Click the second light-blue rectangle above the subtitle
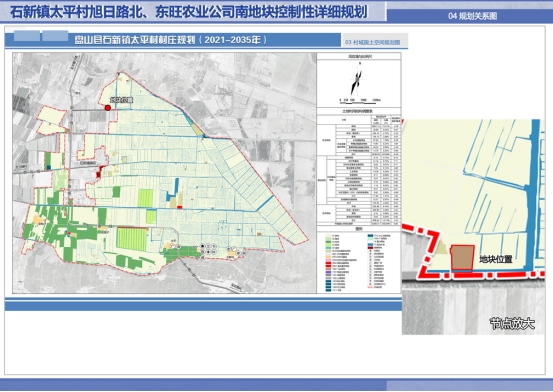 coord(55,36)
